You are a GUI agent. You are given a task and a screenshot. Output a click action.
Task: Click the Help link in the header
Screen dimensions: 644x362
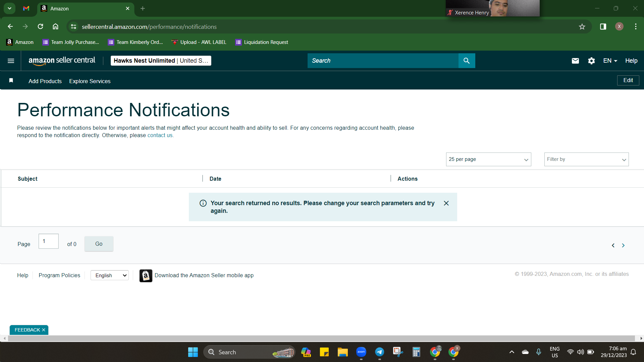[x=631, y=61]
